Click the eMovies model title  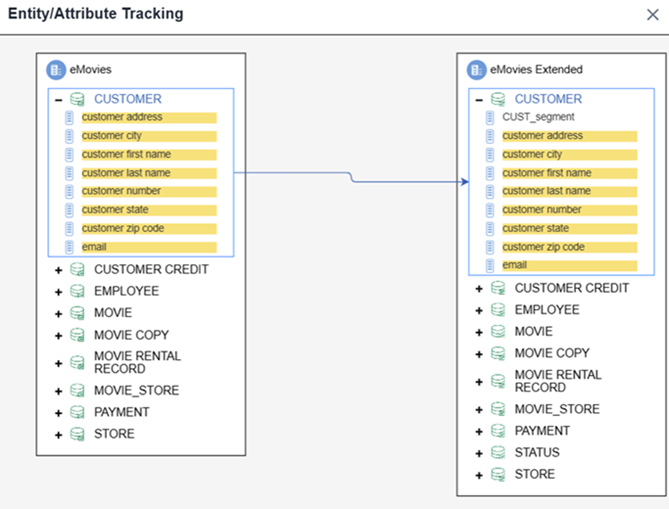point(90,70)
